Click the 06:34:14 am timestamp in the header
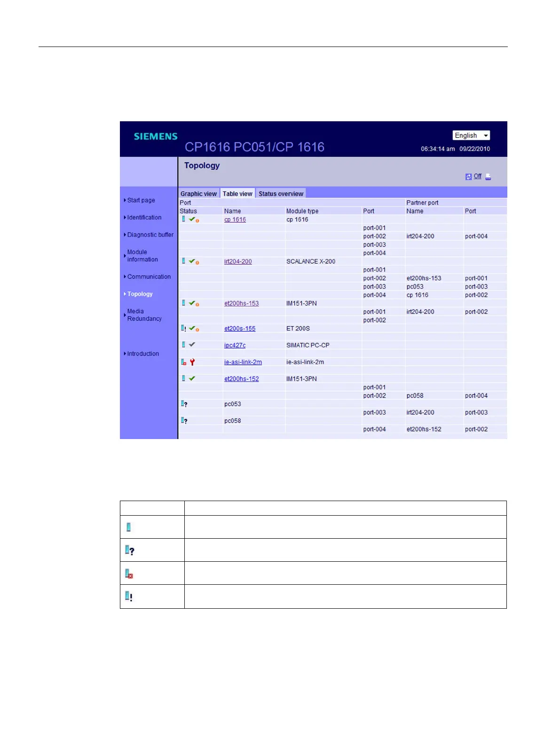The height and width of the screenshot is (746, 560). pyautogui.click(x=438, y=149)
